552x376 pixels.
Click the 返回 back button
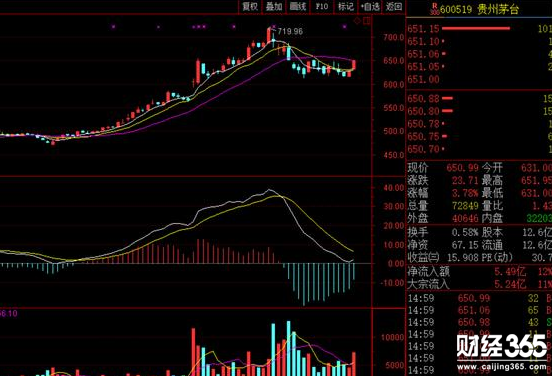click(394, 6)
